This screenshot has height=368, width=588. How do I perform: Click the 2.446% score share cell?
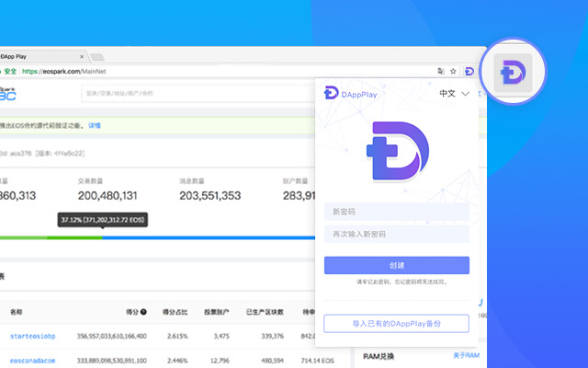tap(177, 361)
